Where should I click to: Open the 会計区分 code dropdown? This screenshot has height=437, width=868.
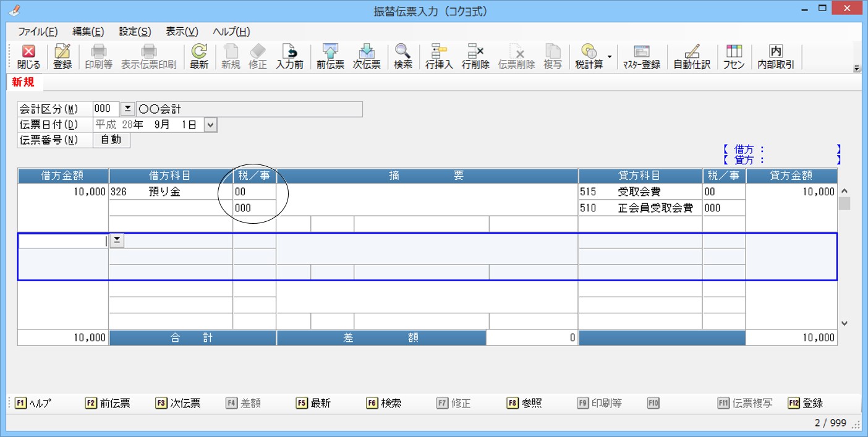(127, 109)
